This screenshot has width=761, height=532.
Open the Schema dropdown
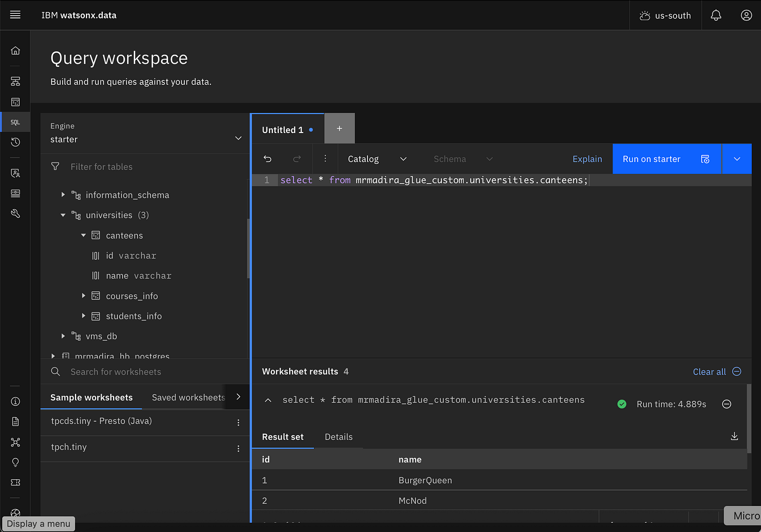pyautogui.click(x=463, y=159)
